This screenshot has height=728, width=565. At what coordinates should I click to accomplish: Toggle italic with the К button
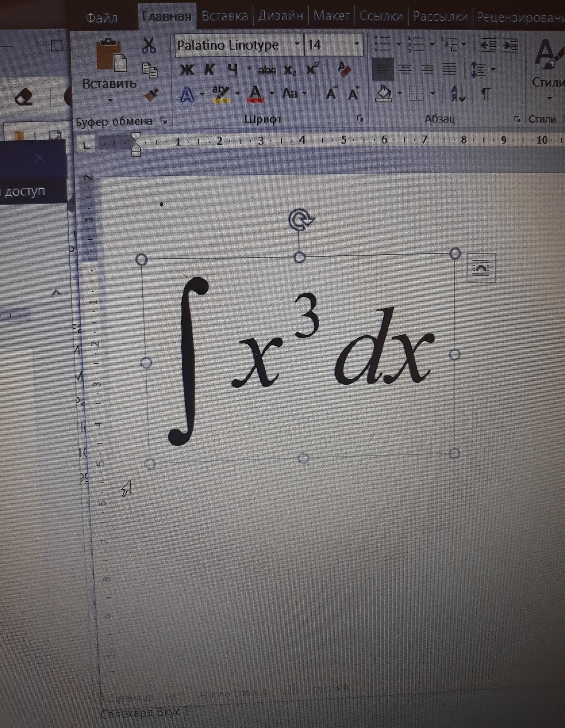[x=210, y=69]
